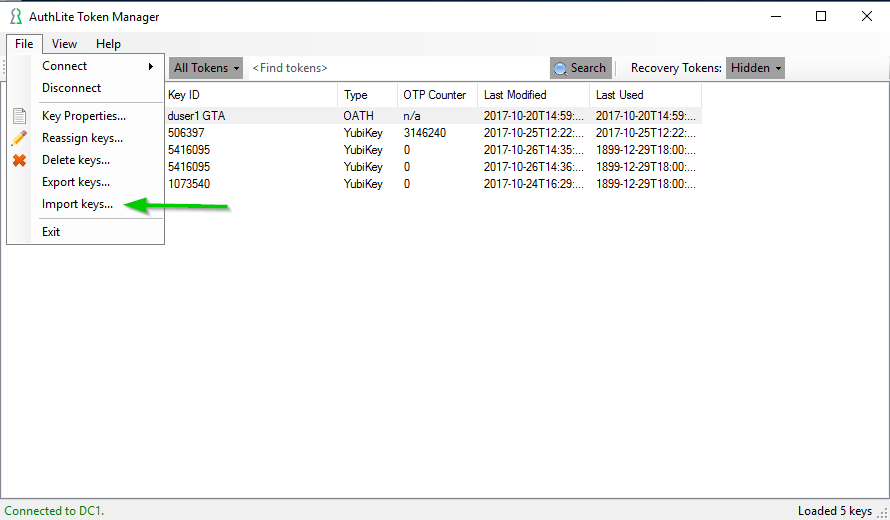This screenshot has width=890, height=520.
Task: Open the All Tokens filter dropdown
Action: [x=205, y=68]
